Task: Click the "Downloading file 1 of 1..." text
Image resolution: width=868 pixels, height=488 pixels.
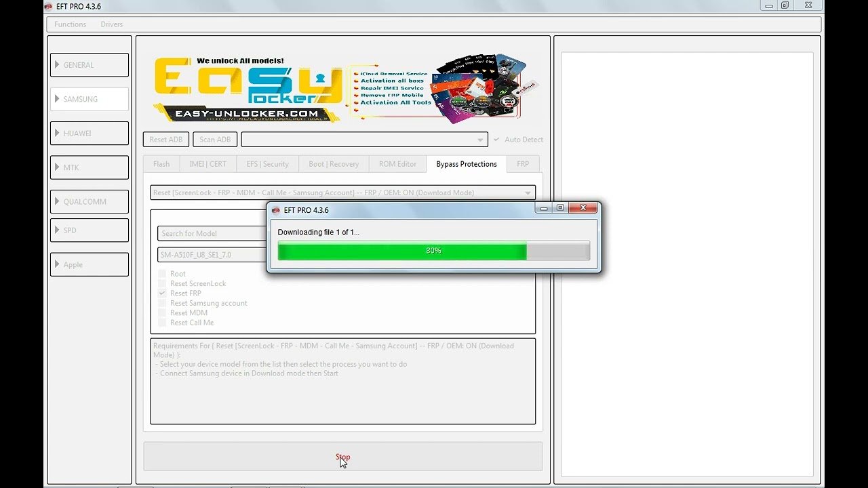Action: tap(319, 232)
